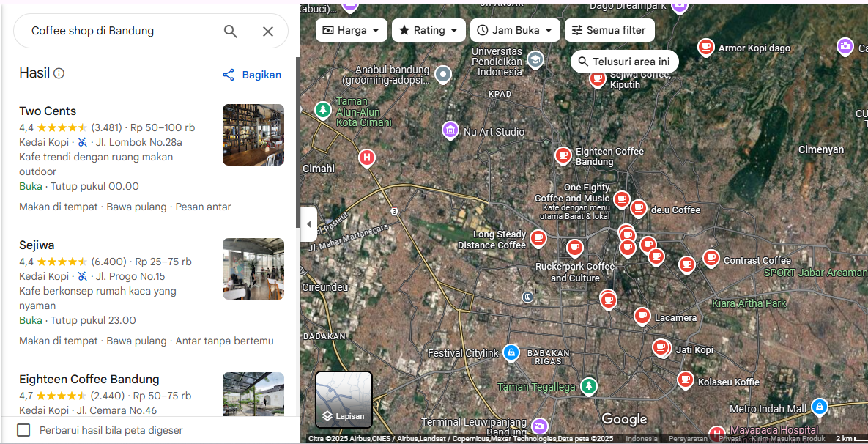The height and width of the screenshot is (444, 868).
Task: Open Eighteen Coffee Bandung photo thumbnail
Action: [253, 394]
